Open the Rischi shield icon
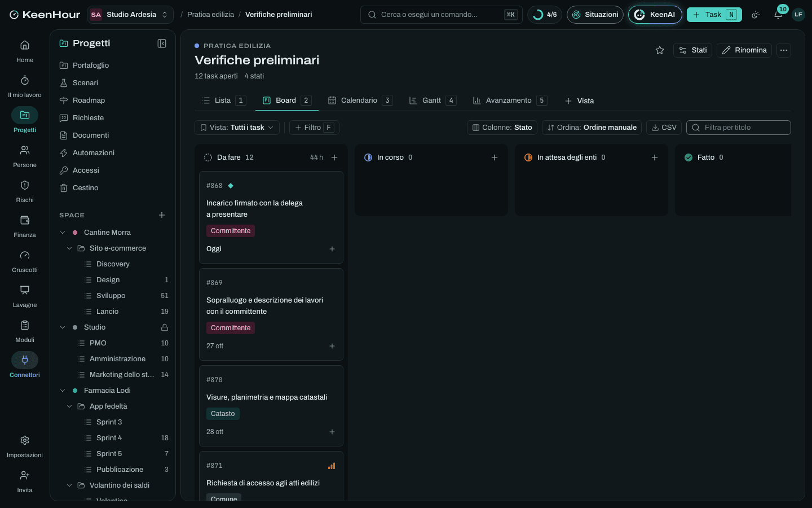The width and height of the screenshot is (812, 508). coord(25,185)
